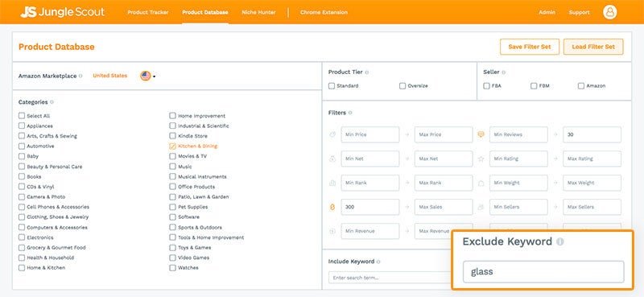
Task: Click the info icon next to Product Tier
Action: pyautogui.click(x=367, y=72)
